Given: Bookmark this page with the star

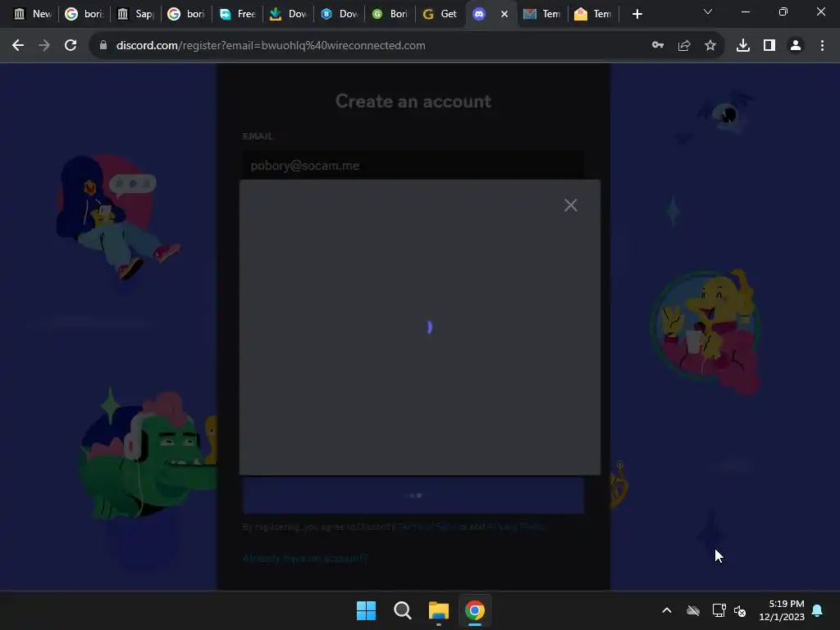Looking at the screenshot, I should coord(710,46).
